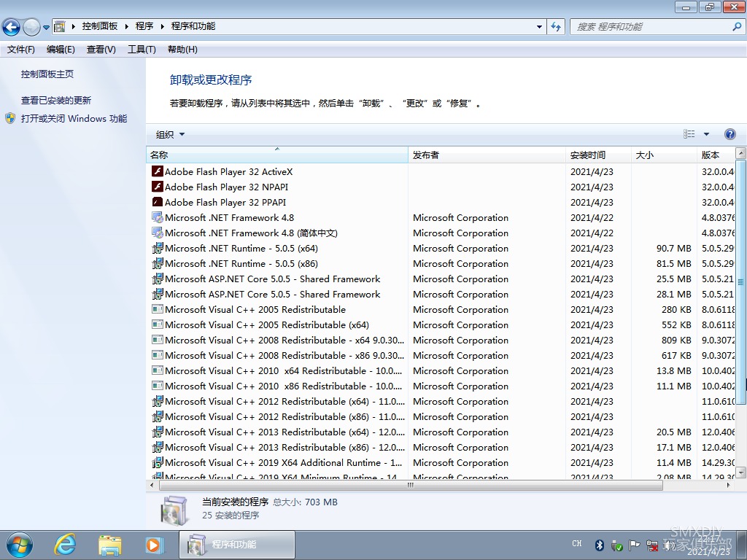
Task: Select Visual C++ 2008 Redistributable x86 row
Action: tap(441, 356)
